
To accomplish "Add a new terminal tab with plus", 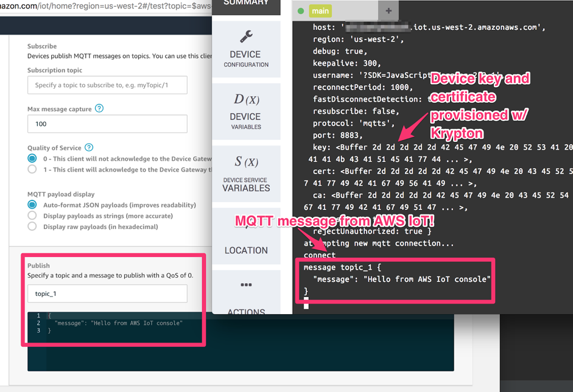I will coord(388,10).
